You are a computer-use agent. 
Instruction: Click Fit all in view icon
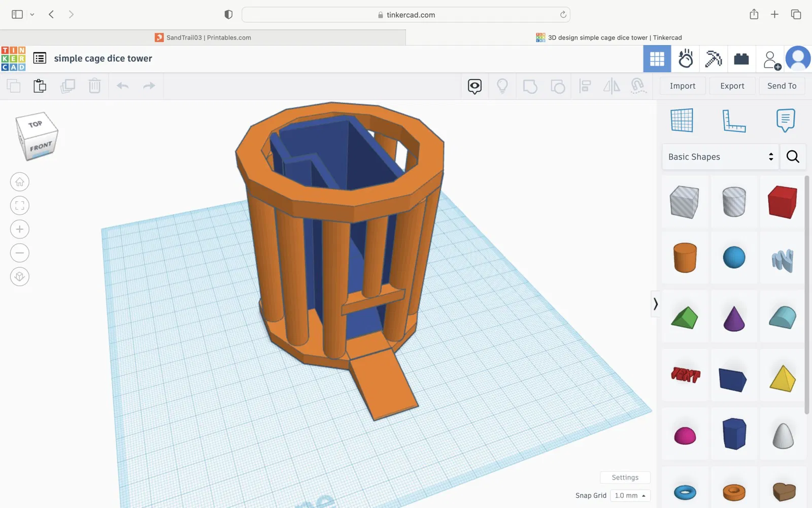point(20,206)
